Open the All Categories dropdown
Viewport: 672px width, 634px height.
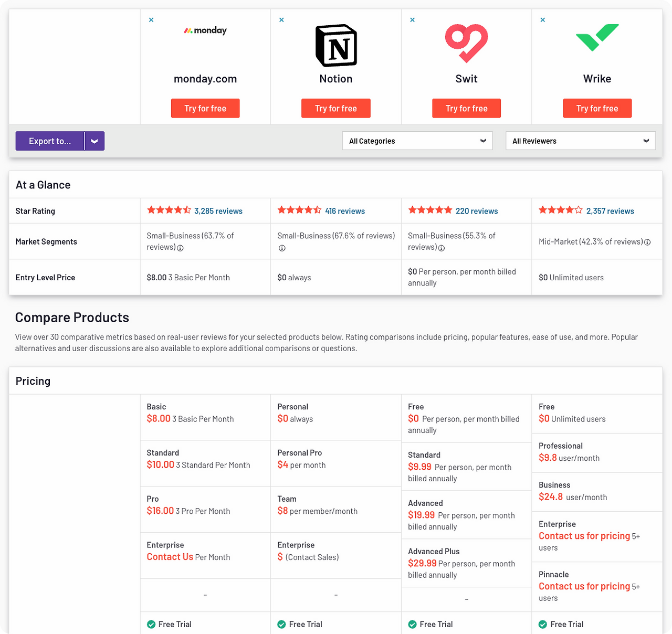click(417, 141)
